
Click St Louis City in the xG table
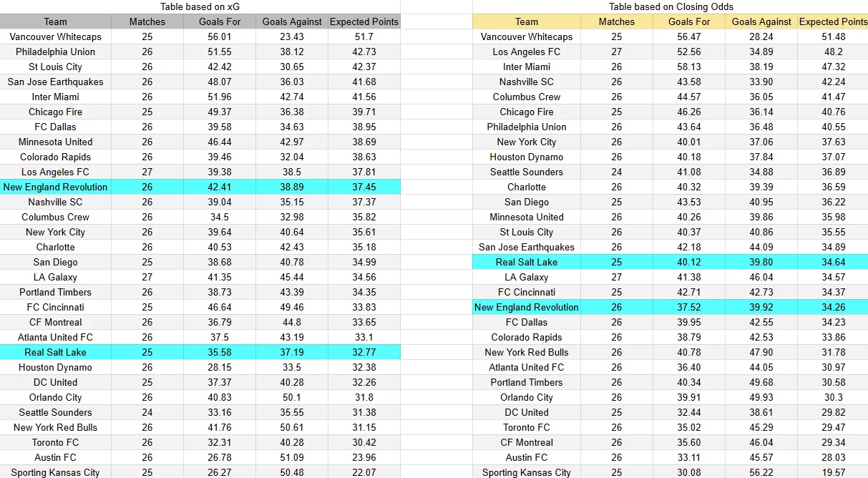(55, 67)
